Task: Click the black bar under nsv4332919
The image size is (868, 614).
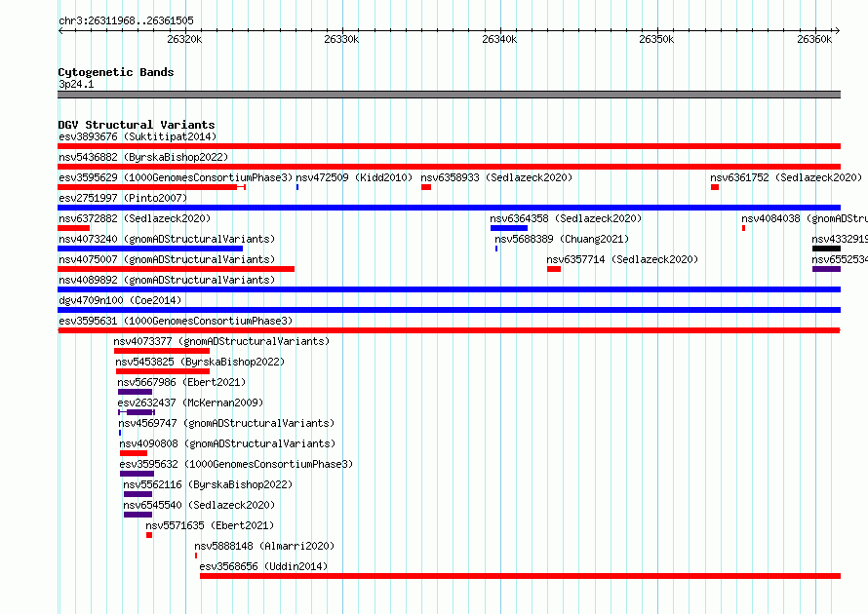Action: point(826,249)
